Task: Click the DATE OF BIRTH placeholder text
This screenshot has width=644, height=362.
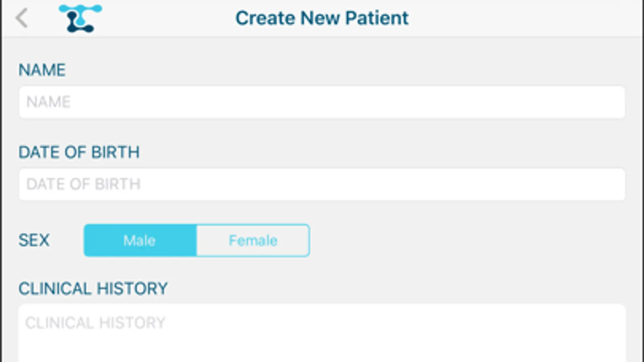Action: 83,184
